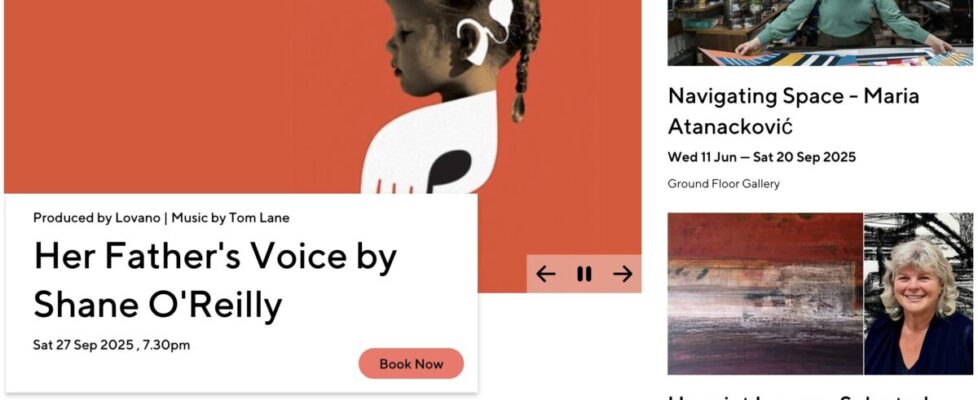Click the Book Now button
The height and width of the screenshot is (400, 978).
pyautogui.click(x=411, y=364)
